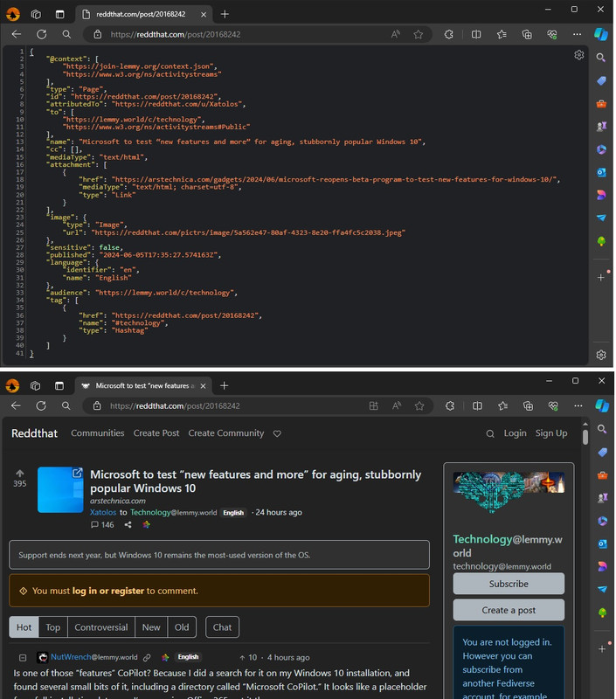Click Reddthat search magnifier icon
616x699 pixels.
[x=490, y=433]
